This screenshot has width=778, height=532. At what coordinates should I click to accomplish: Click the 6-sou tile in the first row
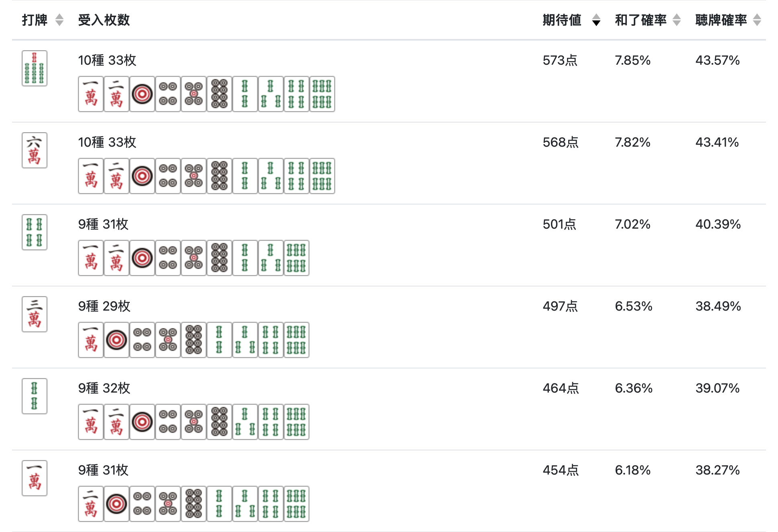[x=322, y=94]
